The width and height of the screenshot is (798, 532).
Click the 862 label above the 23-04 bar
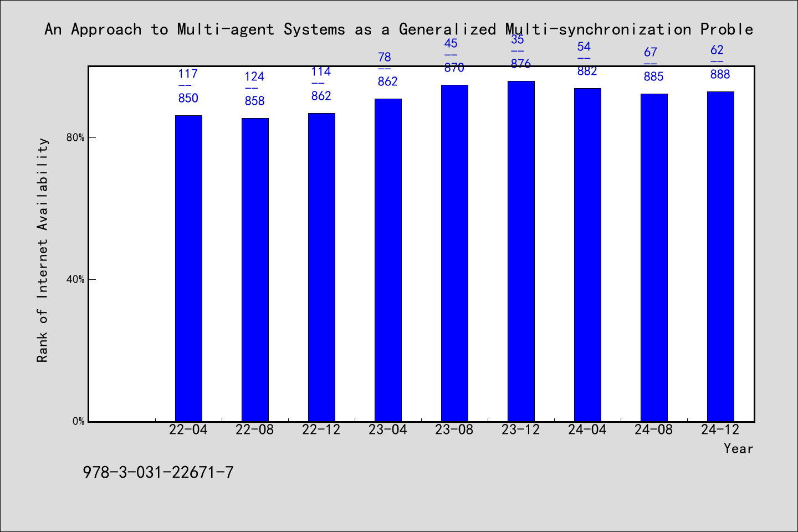click(388, 81)
